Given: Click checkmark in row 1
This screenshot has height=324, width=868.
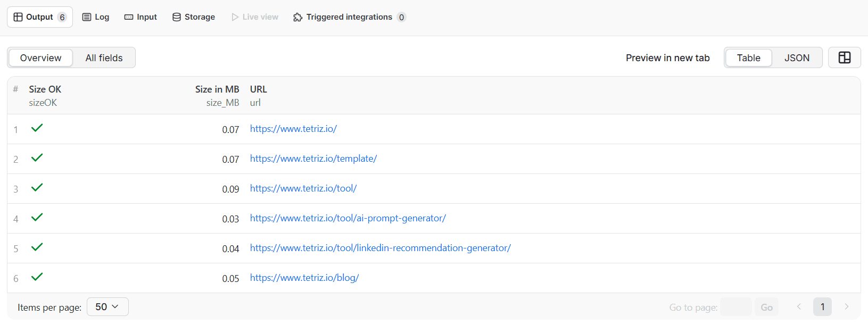Looking at the screenshot, I should [x=37, y=128].
